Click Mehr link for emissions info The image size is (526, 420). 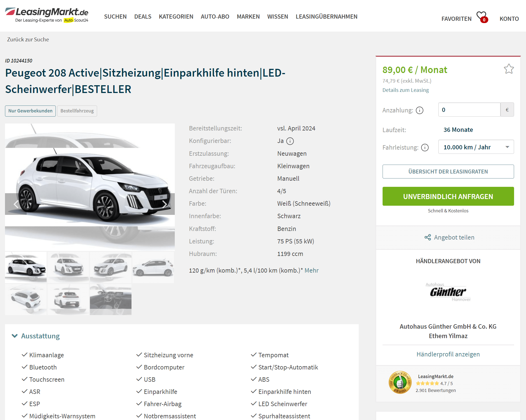coord(312,270)
